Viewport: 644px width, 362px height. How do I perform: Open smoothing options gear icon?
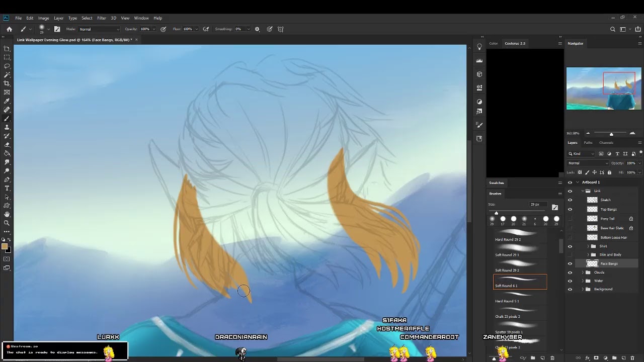[x=257, y=29]
